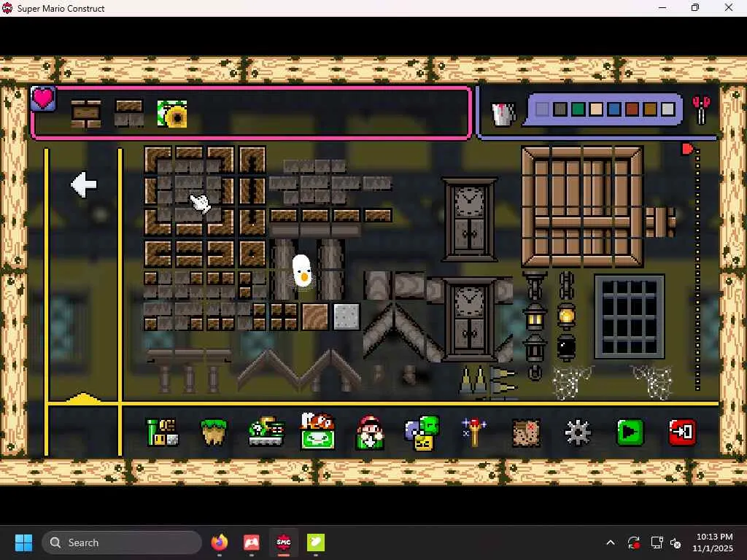747x560 pixels.
Task: Click the taskbar Search box
Action: (122, 542)
